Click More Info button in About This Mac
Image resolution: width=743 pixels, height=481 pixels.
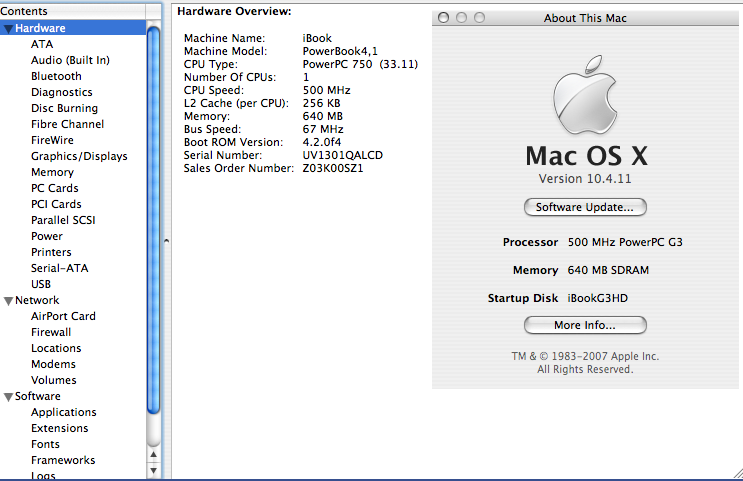(x=585, y=325)
